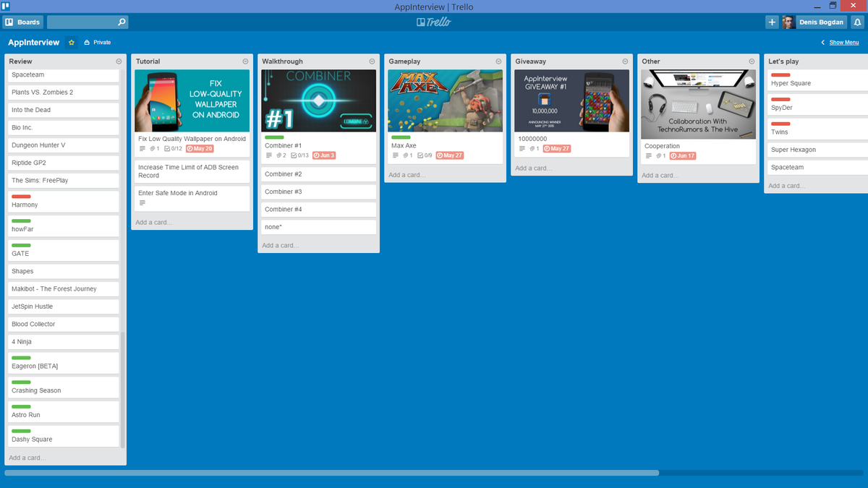The image size is (868, 488).
Task: Click board horizontal scrollbar
Action: point(331,473)
